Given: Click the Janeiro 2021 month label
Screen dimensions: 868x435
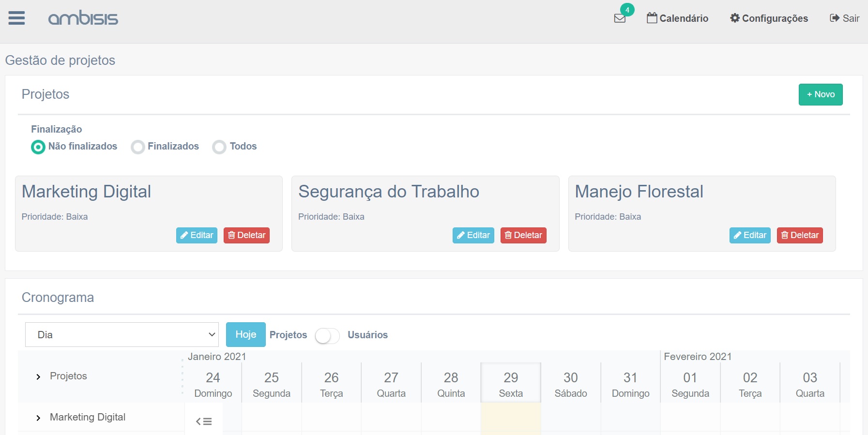Looking at the screenshot, I should [x=217, y=357].
